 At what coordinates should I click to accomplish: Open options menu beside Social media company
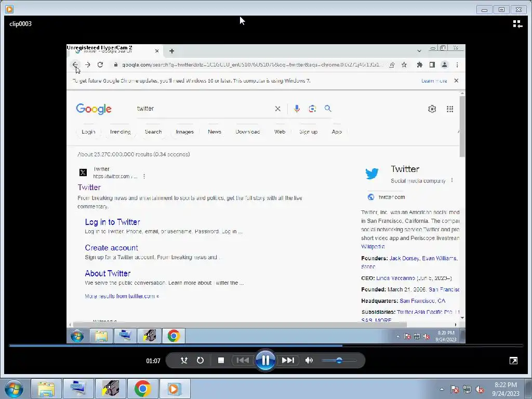pyautogui.click(x=452, y=180)
